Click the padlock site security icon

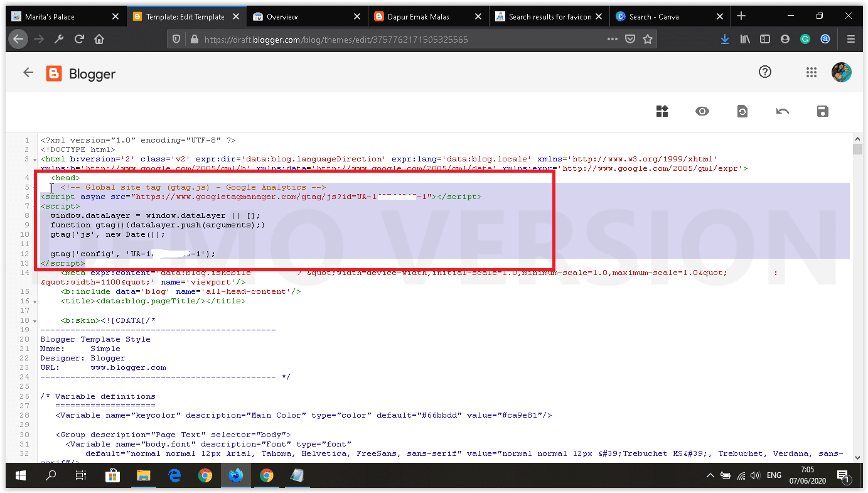[x=194, y=39]
